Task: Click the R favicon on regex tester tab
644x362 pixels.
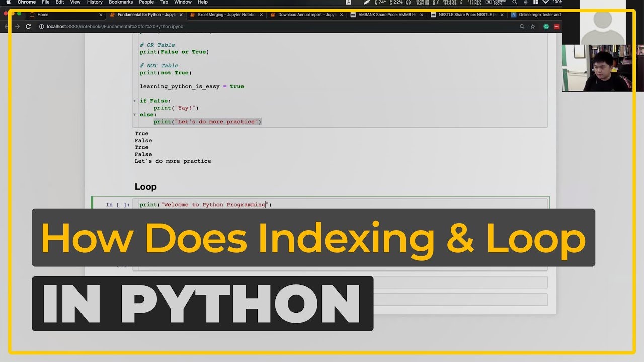Action: pos(514,15)
